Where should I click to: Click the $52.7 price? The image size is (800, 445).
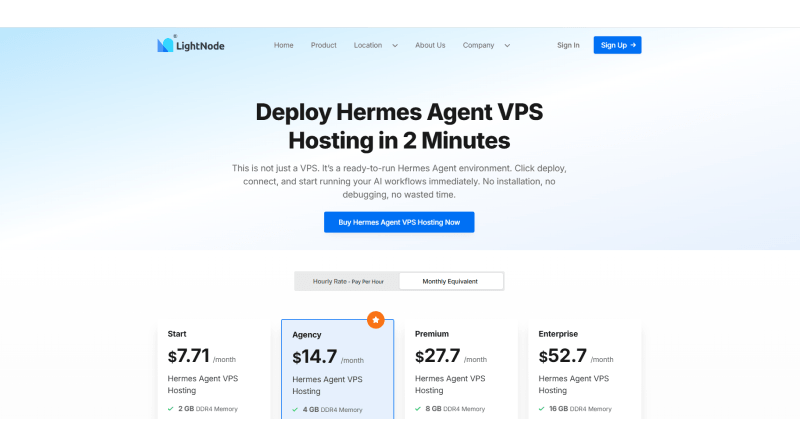coord(563,356)
